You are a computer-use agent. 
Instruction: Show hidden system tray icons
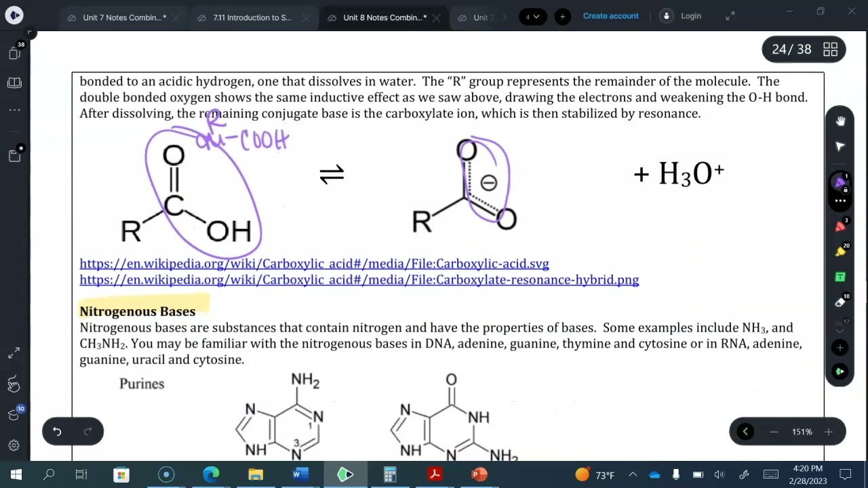point(632,474)
